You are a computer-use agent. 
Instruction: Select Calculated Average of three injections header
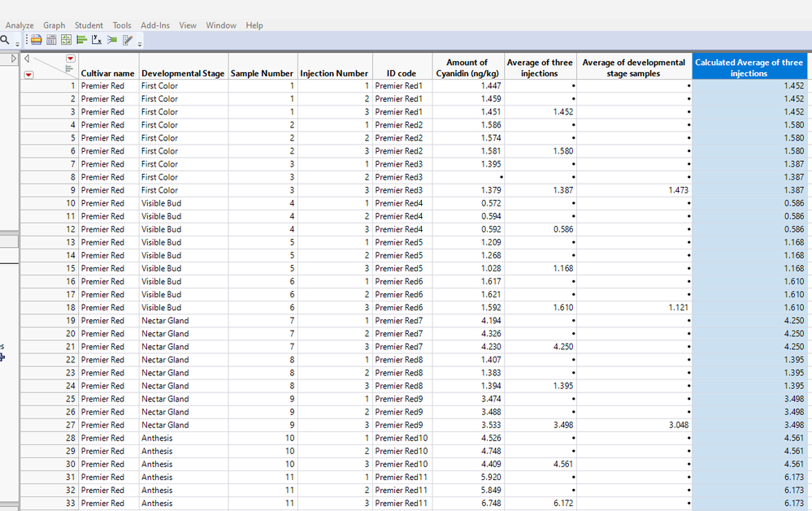[749, 67]
